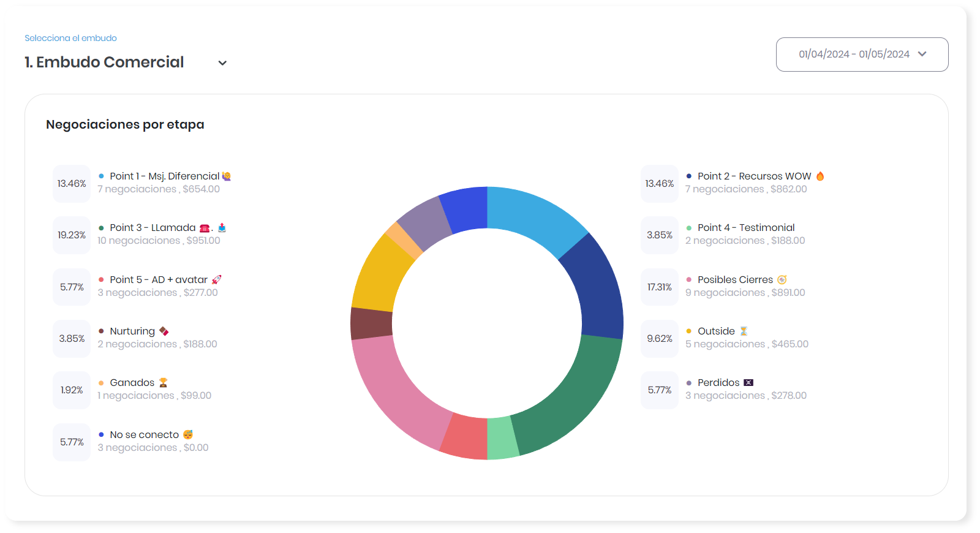Image resolution: width=980 pixels, height=533 pixels.
Task: Click the last blue emoji after Point 3 - LLamada
Action: [x=222, y=228]
